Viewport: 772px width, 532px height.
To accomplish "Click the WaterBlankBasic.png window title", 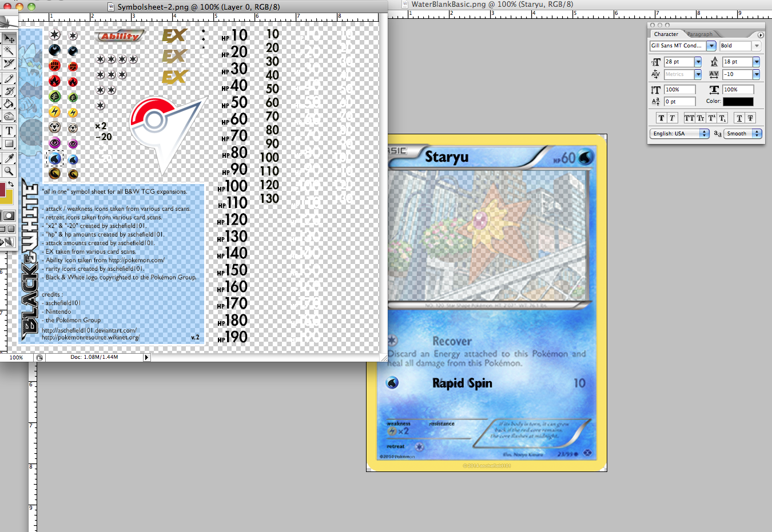I will point(492,4).
